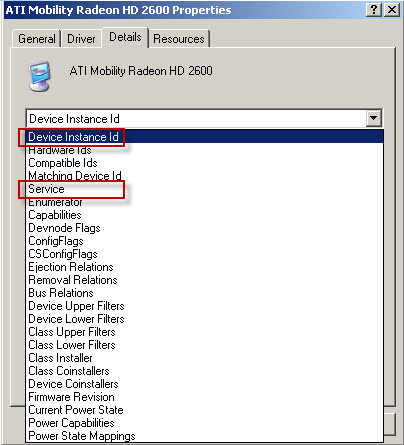Click the question mark help button
Image resolution: width=404 pixels, height=445 pixels.
click(x=374, y=10)
